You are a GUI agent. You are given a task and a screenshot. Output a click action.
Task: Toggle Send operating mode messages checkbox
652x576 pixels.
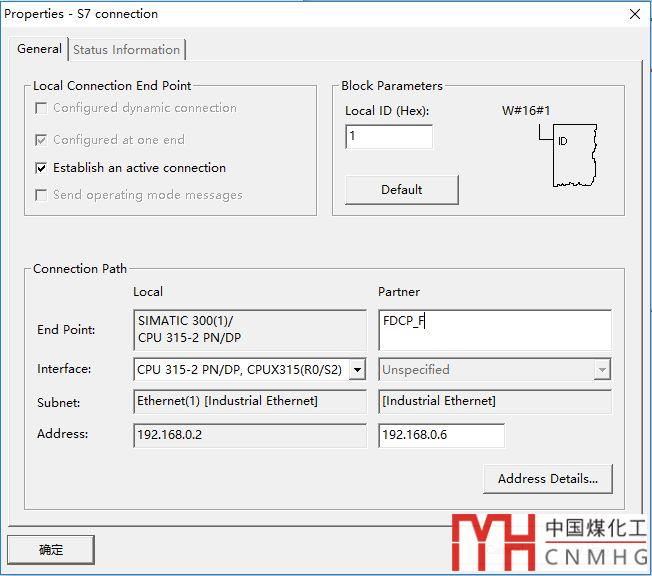tap(41, 195)
